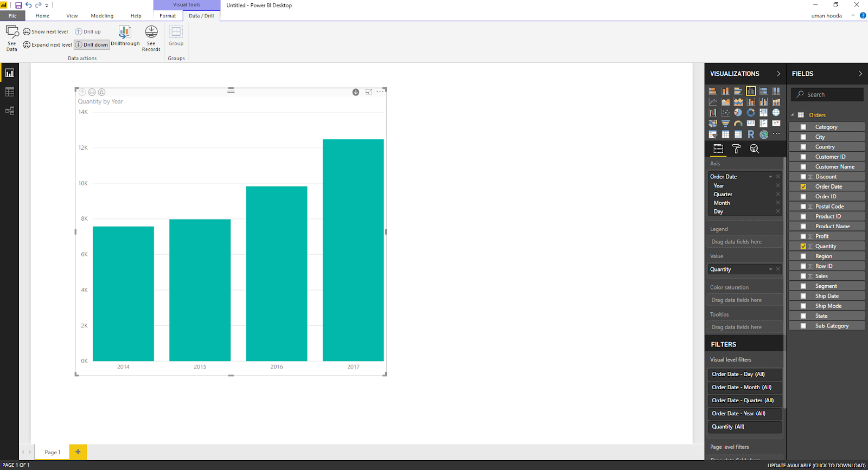This screenshot has width=868, height=470.
Task: Toggle drill mode on the chart
Action: coord(356,92)
